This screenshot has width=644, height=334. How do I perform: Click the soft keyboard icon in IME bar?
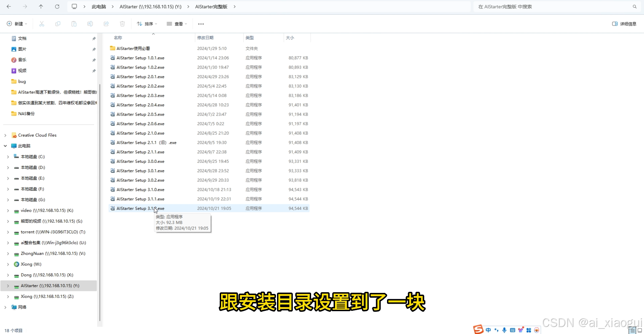click(512, 330)
